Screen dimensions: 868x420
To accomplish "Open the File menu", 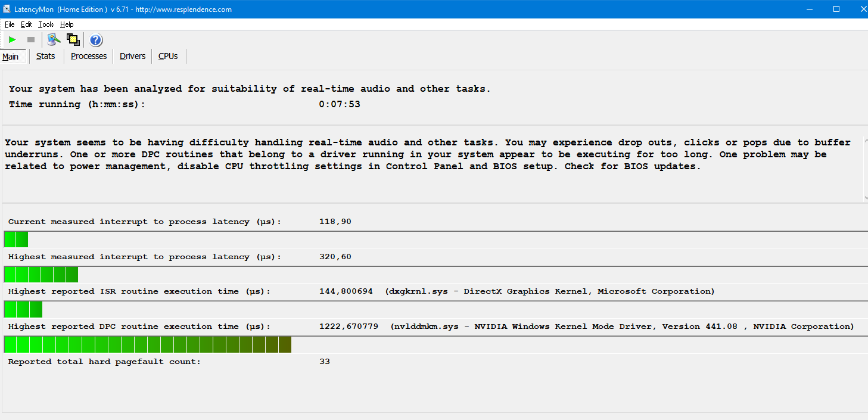I will (10, 24).
